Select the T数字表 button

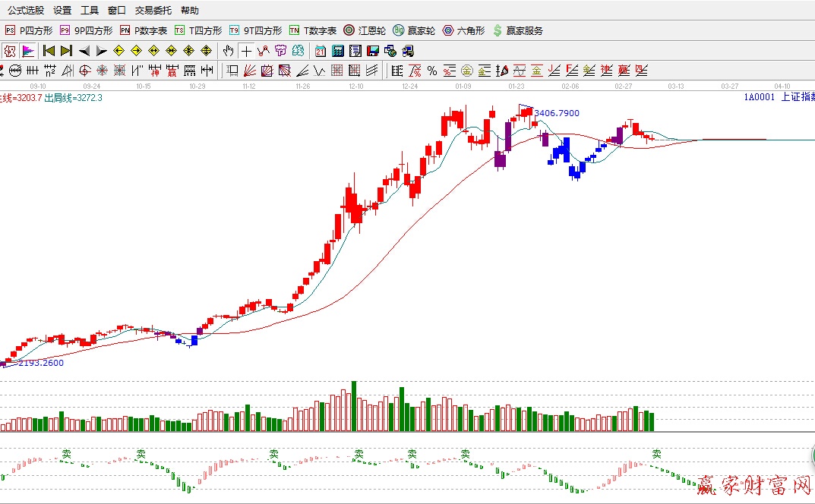pyautogui.click(x=312, y=30)
